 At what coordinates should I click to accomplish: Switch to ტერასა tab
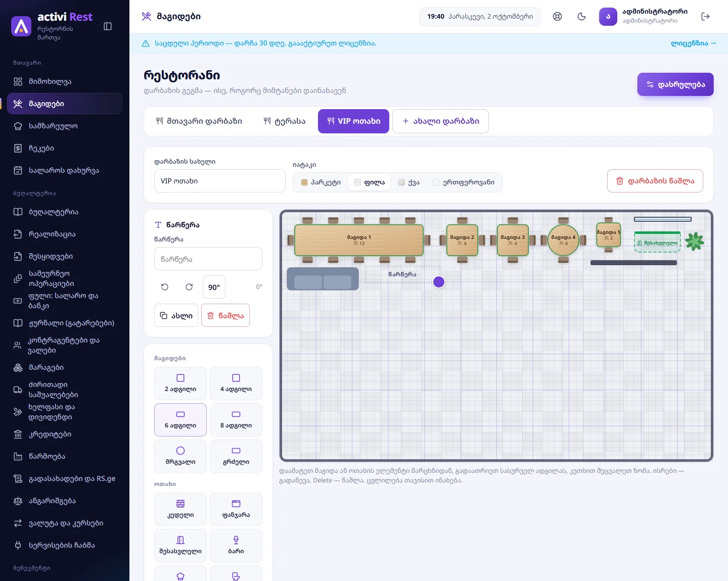285,121
